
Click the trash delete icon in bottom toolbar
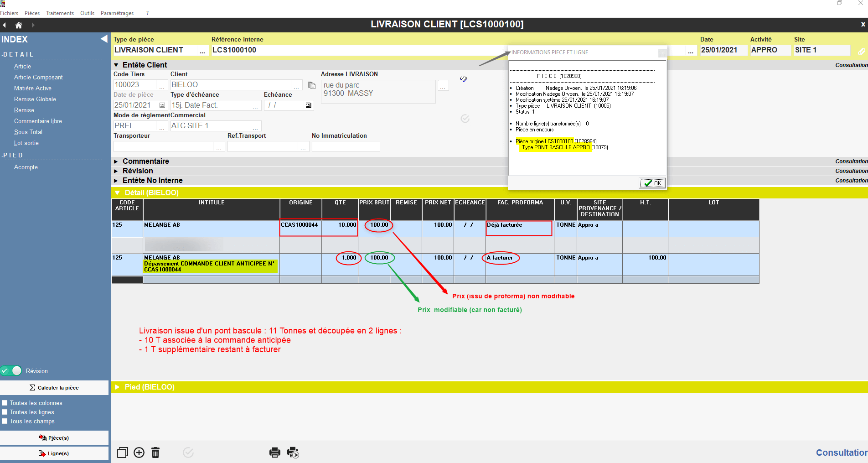pos(155,453)
